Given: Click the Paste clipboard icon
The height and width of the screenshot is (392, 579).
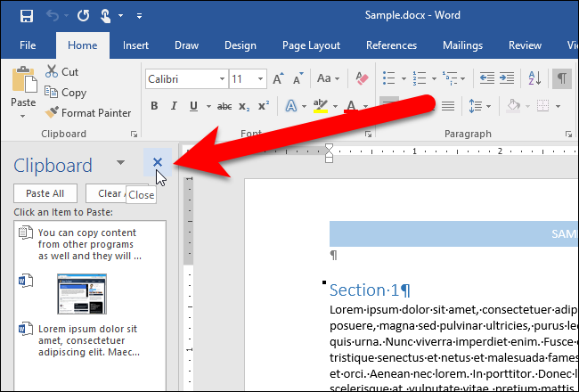Looking at the screenshot, I should [x=24, y=79].
